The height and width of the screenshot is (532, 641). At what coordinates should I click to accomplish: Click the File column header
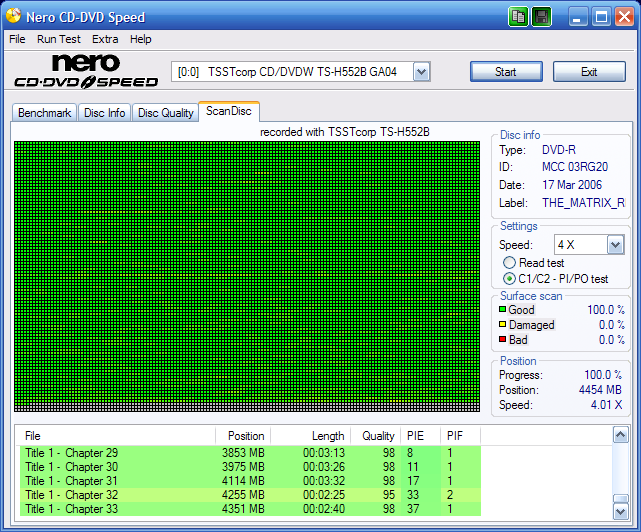(x=117, y=436)
